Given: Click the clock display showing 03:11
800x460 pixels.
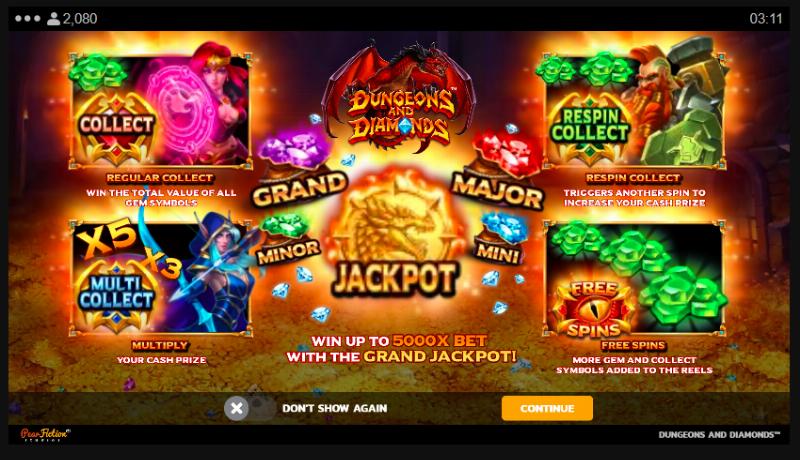Looking at the screenshot, I should (766, 19).
